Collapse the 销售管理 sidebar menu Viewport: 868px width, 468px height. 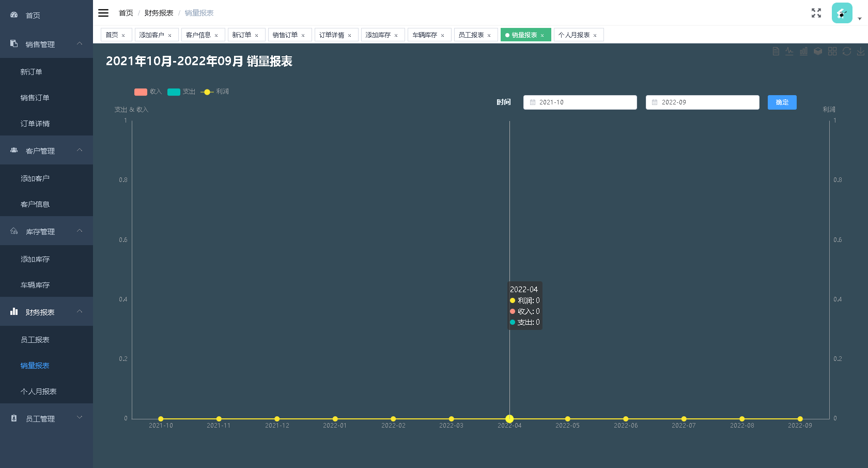click(x=47, y=44)
